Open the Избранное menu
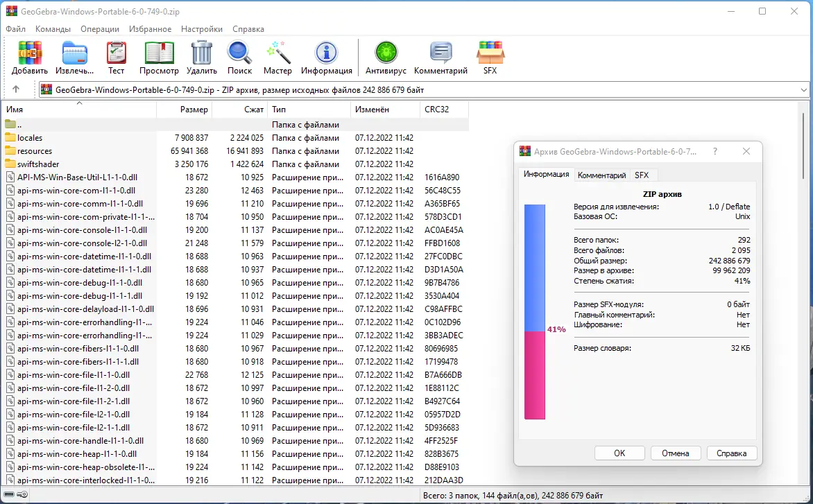 point(151,29)
